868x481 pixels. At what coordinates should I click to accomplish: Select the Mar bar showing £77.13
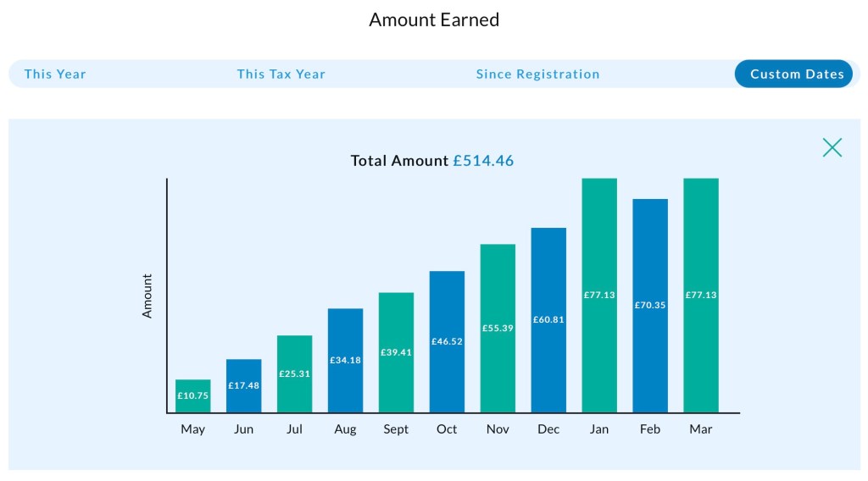pyautogui.click(x=701, y=295)
